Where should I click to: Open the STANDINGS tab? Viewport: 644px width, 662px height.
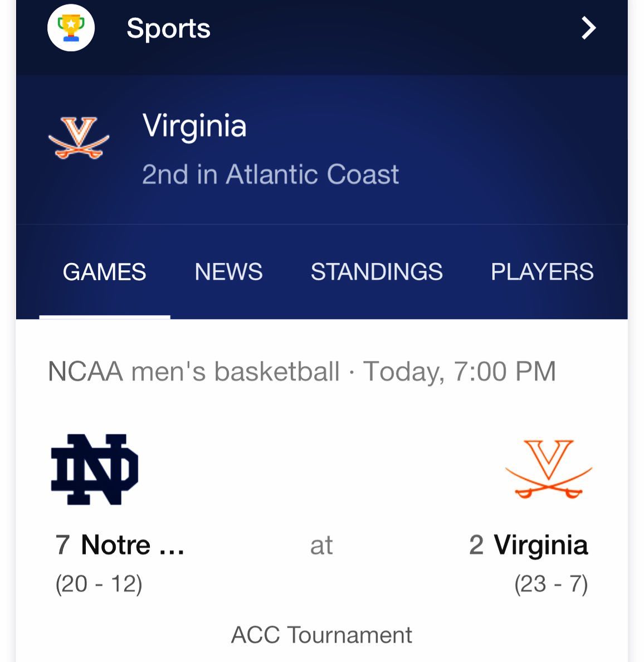tap(377, 272)
